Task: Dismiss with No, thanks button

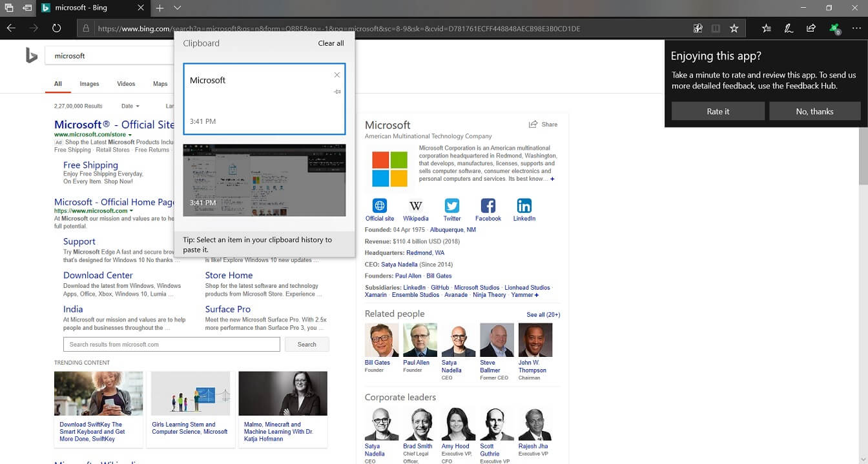Action: (x=814, y=111)
